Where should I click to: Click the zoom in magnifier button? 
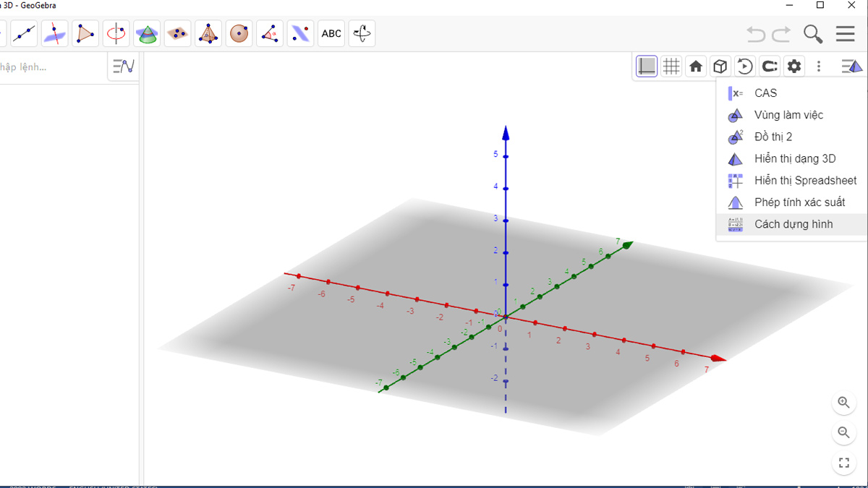click(x=843, y=403)
